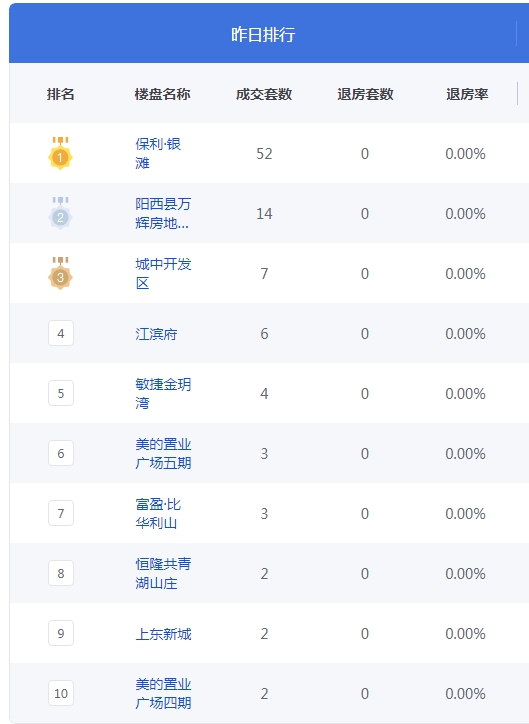Click the rank 4 number badge
Screen dimensions: 529x724
point(61,333)
